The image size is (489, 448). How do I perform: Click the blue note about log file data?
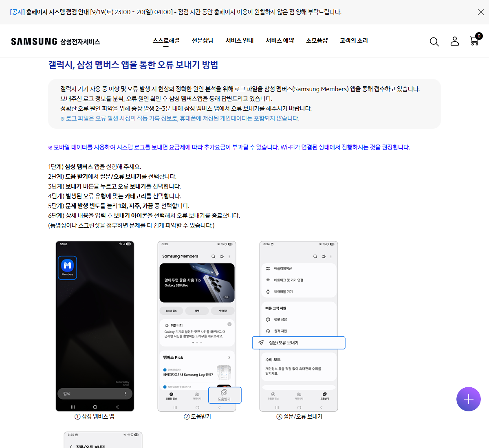pos(180,119)
